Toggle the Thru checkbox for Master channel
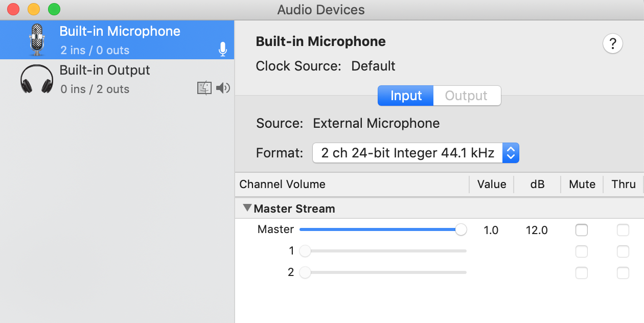 coord(623,230)
